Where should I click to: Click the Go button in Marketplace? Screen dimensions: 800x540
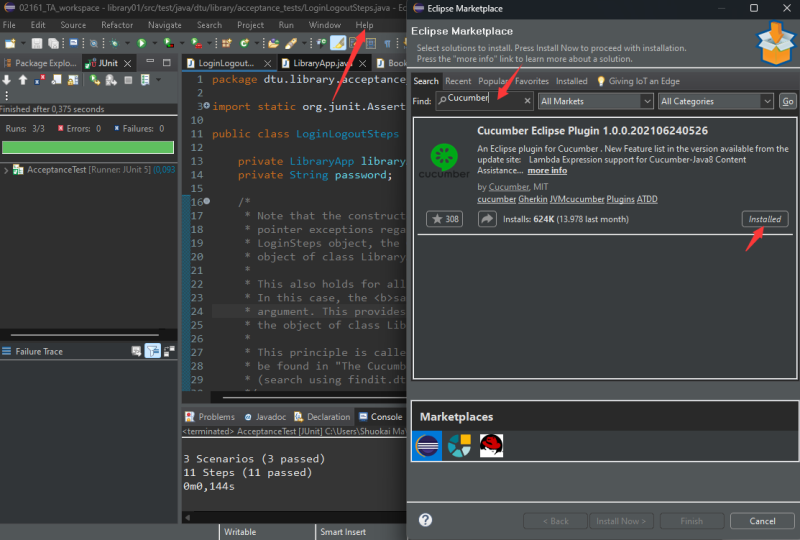787,101
